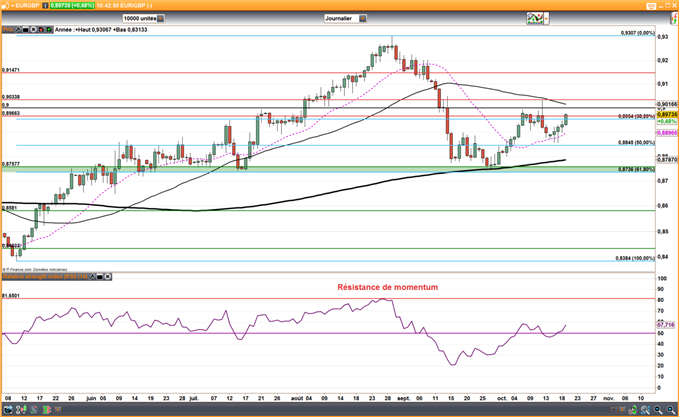Click the 0,8736 (61,80%) Fibonacci label
679x417 pixels.
pos(637,169)
